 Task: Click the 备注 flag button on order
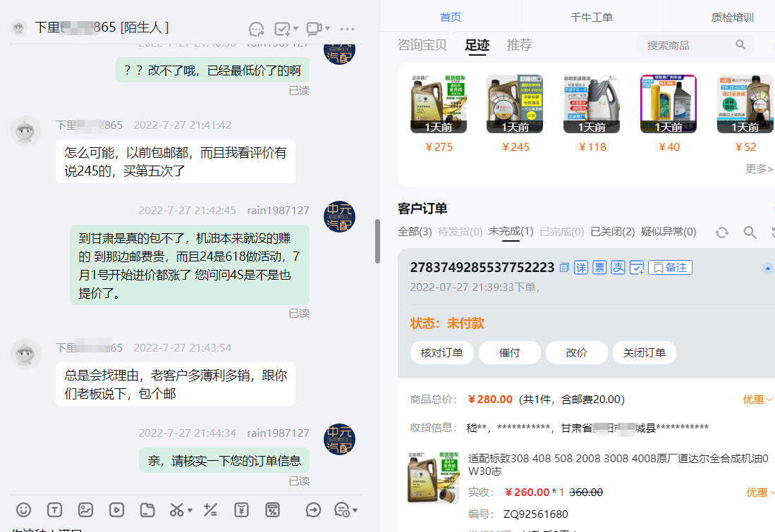pos(670,268)
